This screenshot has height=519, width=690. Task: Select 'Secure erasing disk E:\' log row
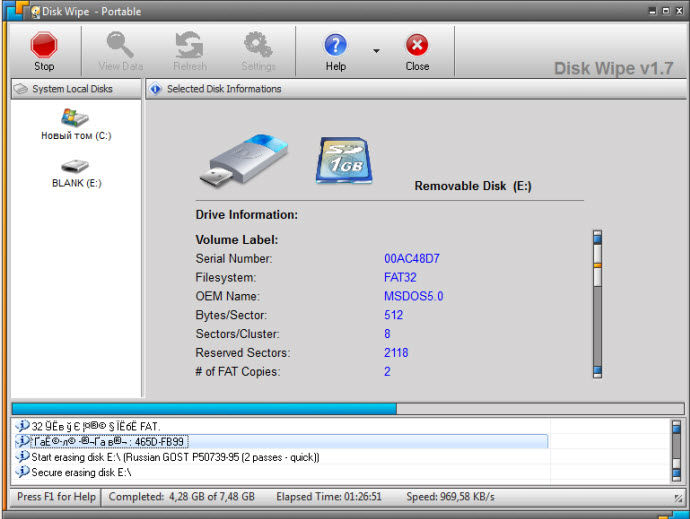click(282, 472)
